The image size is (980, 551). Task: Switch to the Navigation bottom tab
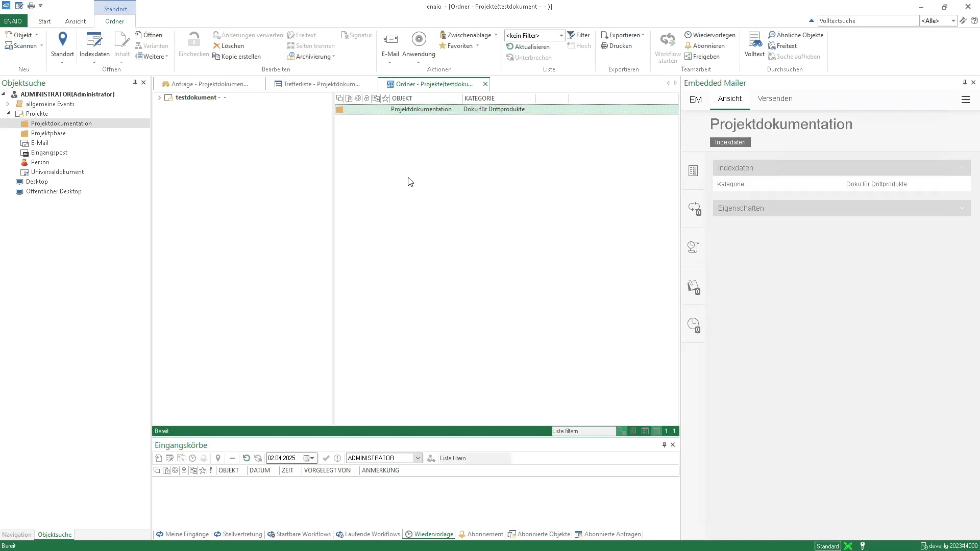tap(17, 535)
